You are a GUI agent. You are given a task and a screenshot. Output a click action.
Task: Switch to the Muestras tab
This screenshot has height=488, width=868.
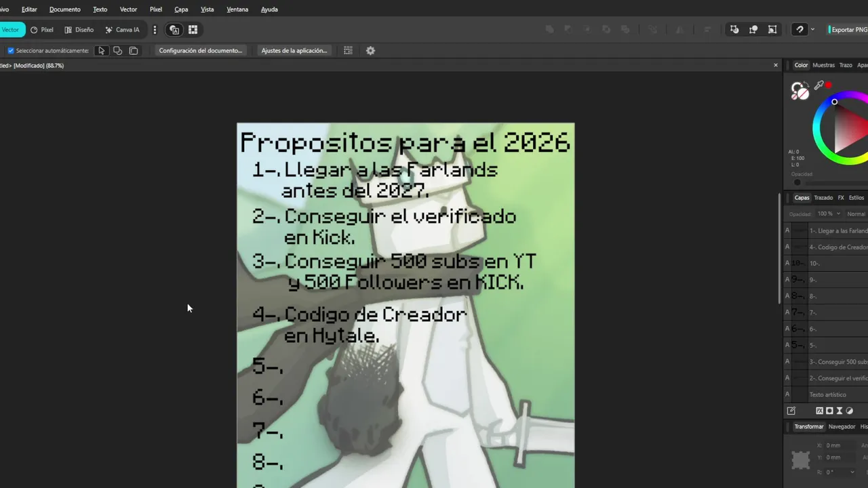(x=823, y=66)
